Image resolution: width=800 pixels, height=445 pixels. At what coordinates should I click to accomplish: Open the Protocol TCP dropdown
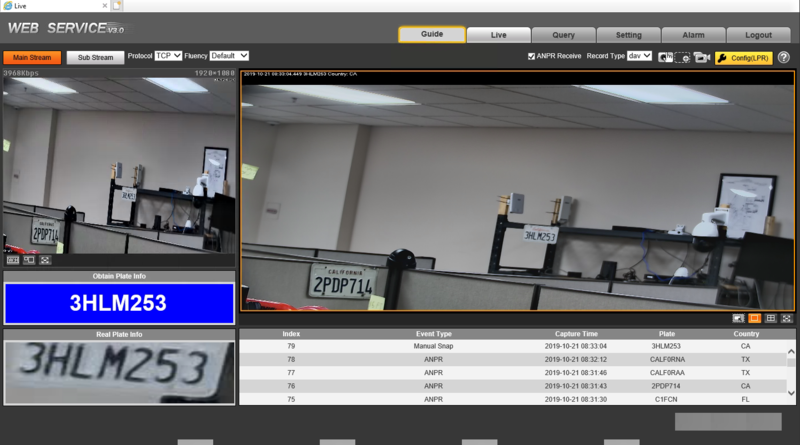coord(168,56)
